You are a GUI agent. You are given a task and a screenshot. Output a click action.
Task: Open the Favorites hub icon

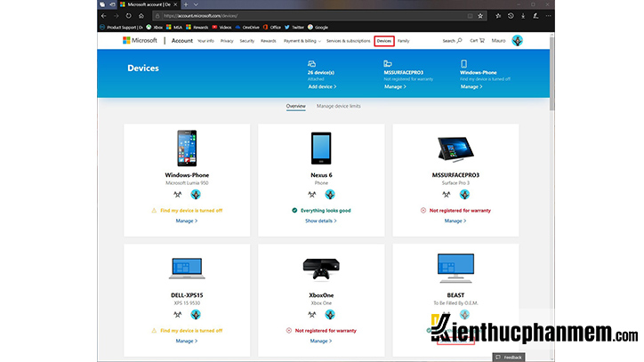(498, 16)
